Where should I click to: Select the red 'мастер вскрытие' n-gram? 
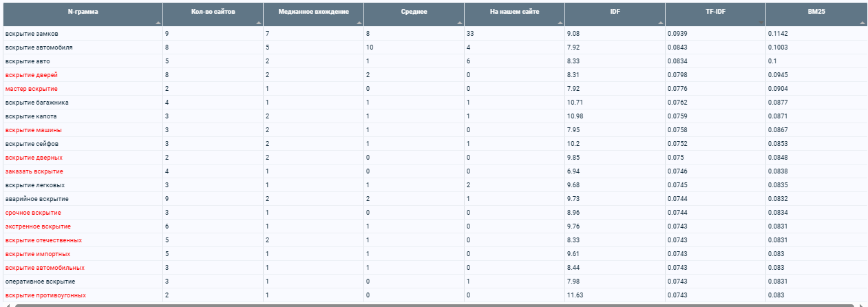click(31, 89)
